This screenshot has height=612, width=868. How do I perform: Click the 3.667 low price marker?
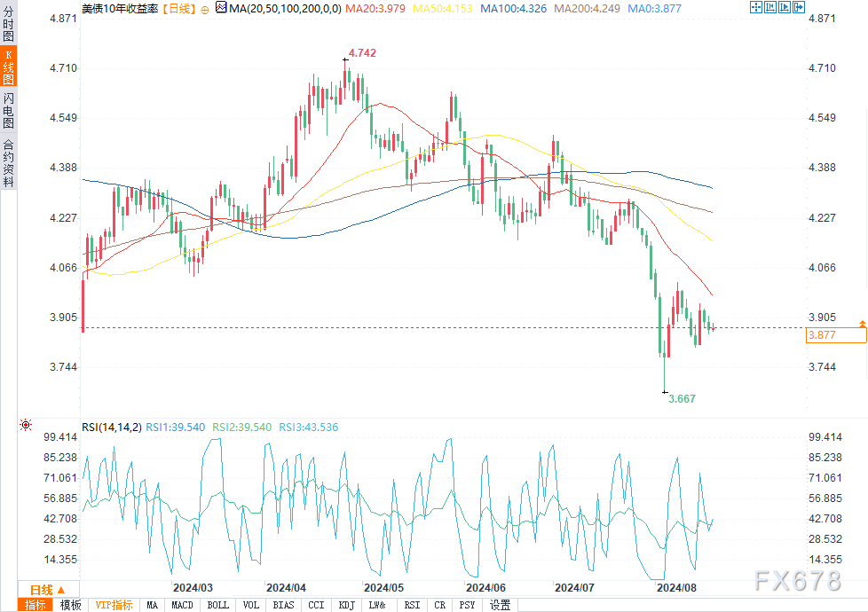point(682,399)
